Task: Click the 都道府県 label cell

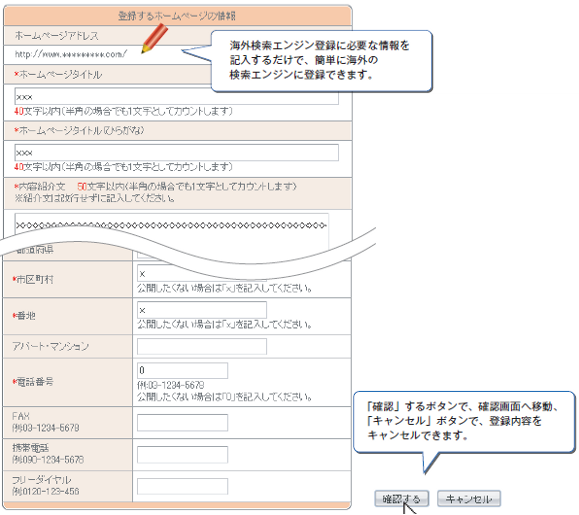Action: (x=68, y=252)
